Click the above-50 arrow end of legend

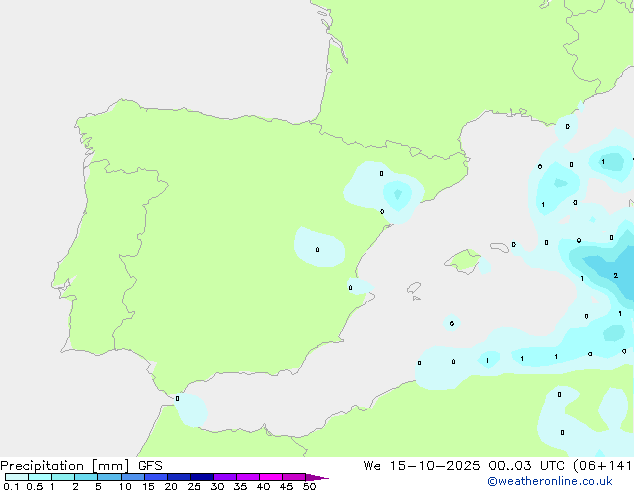point(317,477)
